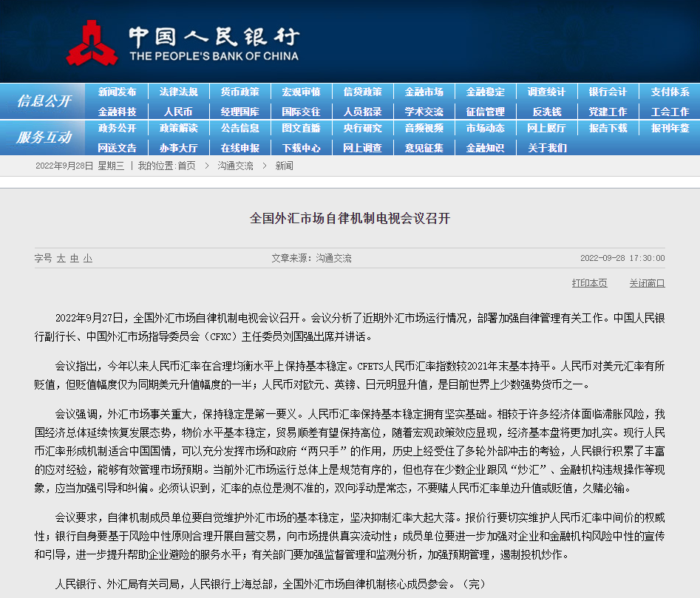This screenshot has width=700, height=598.
Task: Select 征信管理 menu item
Action: tap(485, 112)
